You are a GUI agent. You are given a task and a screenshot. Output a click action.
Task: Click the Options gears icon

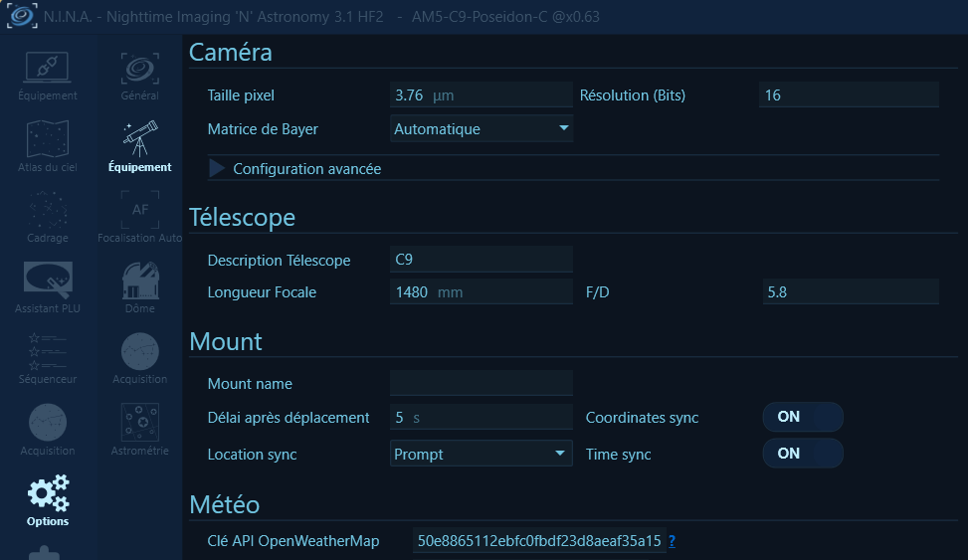pyautogui.click(x=47, y=498)
